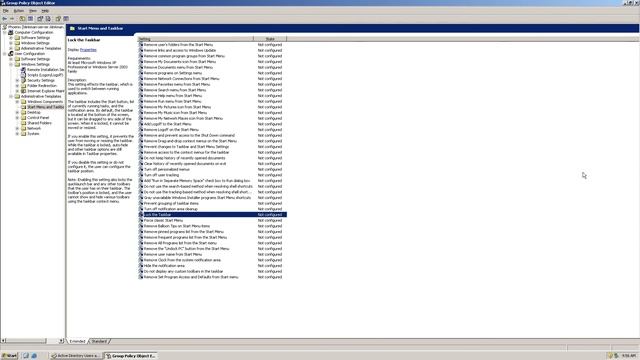Image resolution: width=640 pixels, height=360 pixels.
Task: Click the Security Settings tree icon
Action: pos(23,80)
